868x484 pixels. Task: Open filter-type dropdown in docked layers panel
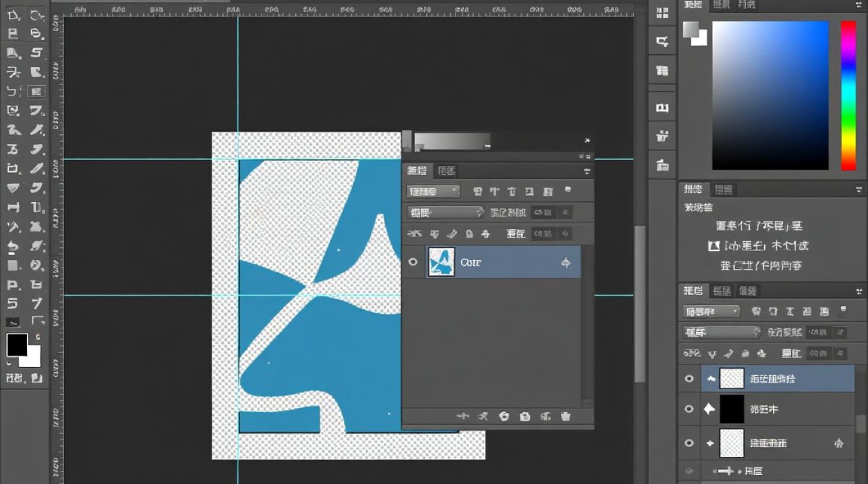[711, 312]
